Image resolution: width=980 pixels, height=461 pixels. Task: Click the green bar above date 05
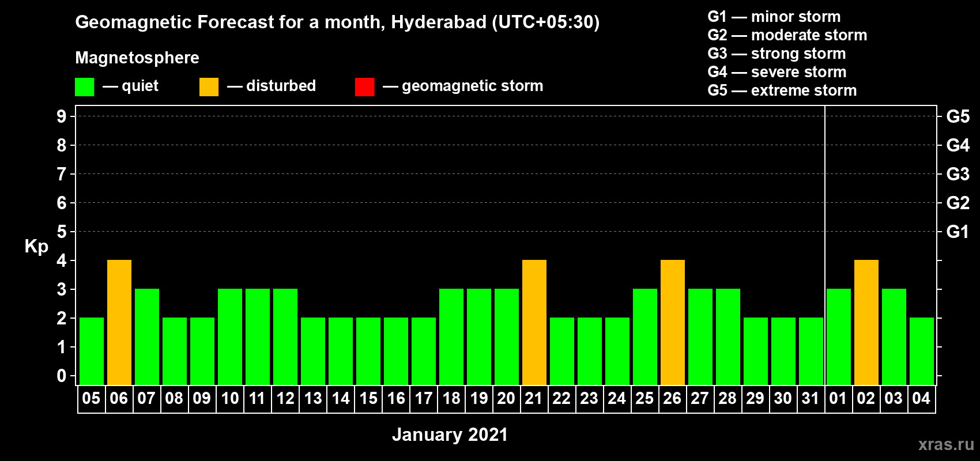[92, 351]
